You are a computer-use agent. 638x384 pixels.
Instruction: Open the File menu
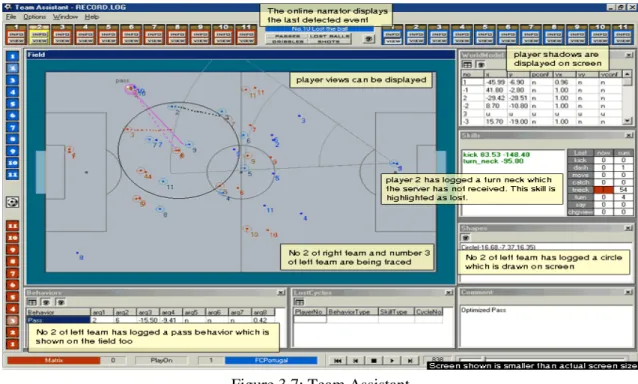click(11, 17)
